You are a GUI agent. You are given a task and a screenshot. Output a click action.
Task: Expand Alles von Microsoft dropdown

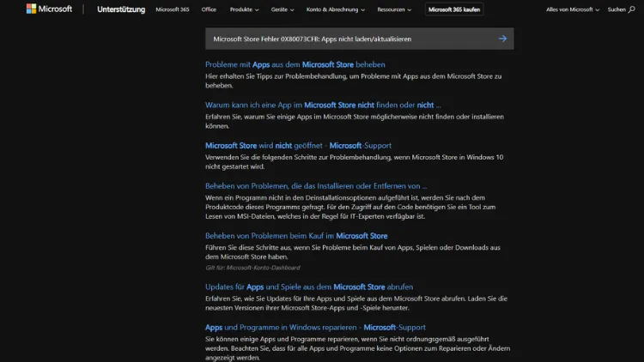tap(572, 9)
